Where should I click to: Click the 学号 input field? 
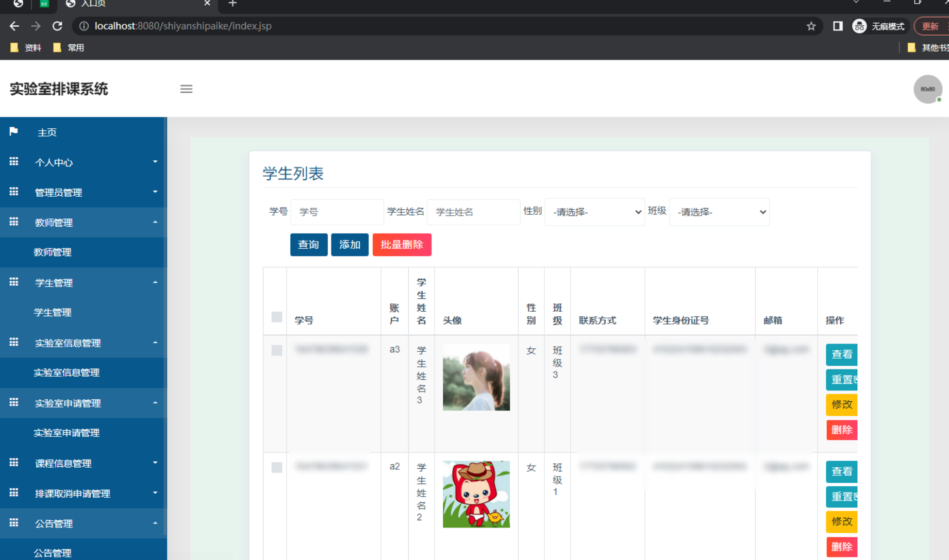click(x=337, y=212)
